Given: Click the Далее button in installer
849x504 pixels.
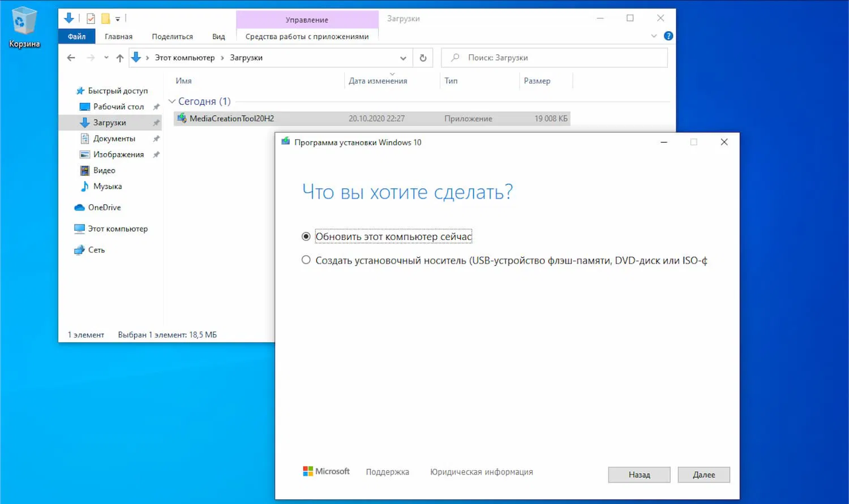Looking at the screenshot, I should coord(704,475).
